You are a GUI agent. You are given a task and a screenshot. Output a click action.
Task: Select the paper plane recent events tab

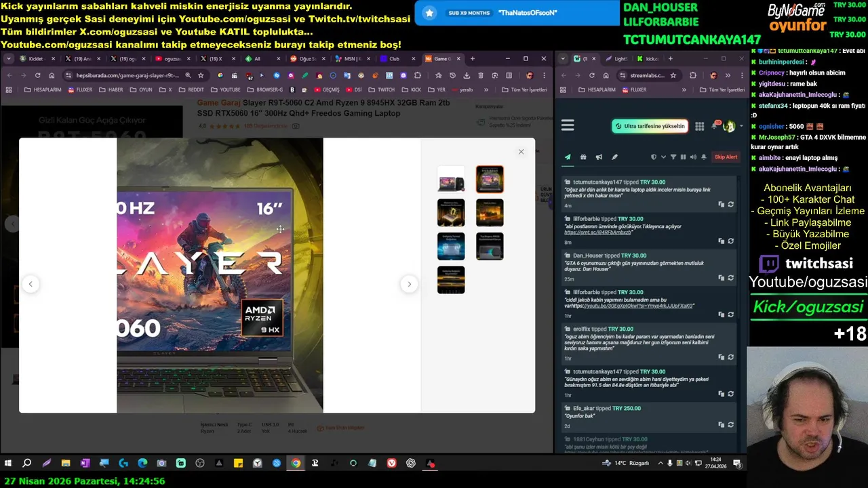click(568, 157)
